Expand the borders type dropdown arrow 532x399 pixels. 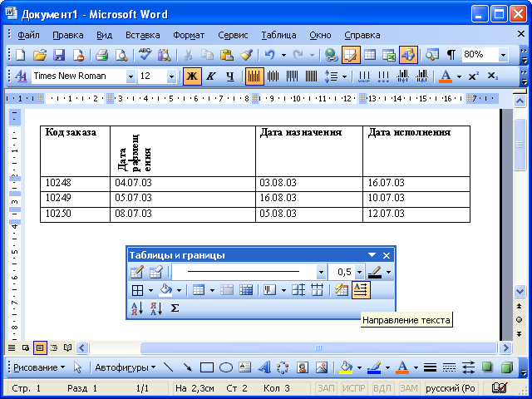click(x=150, y=290)
